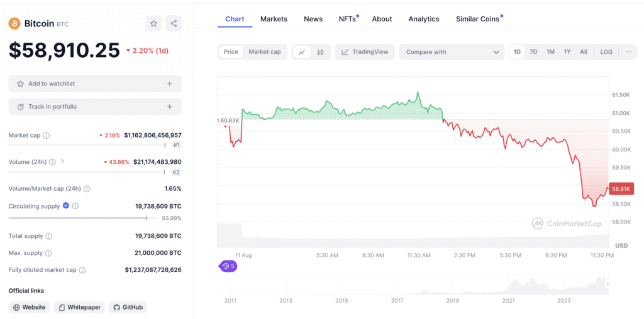Image resolution: width=644 pixels, height=319 pixels.
Task: Click the $1,237,087,726,626 diluted cap value
Action: point(153,270)
